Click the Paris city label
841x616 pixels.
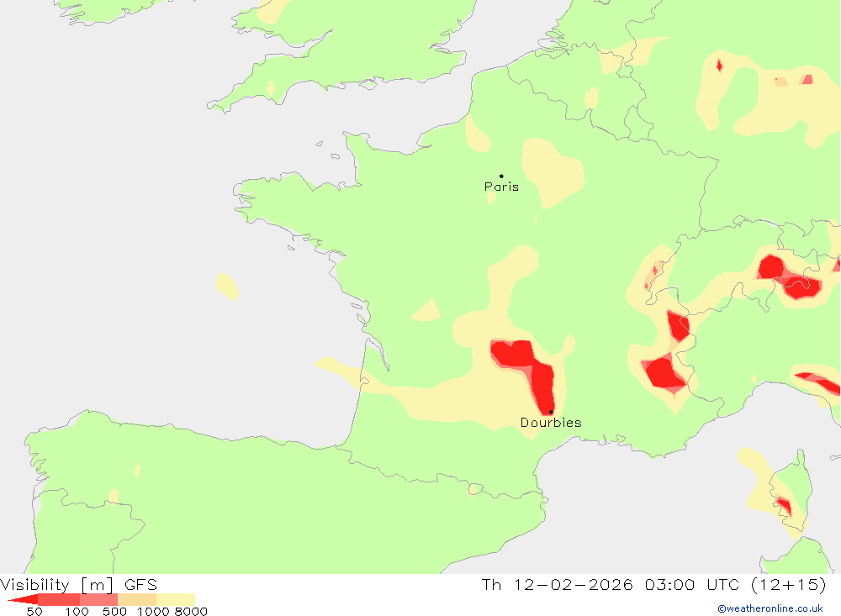click(x=501, y=187)
